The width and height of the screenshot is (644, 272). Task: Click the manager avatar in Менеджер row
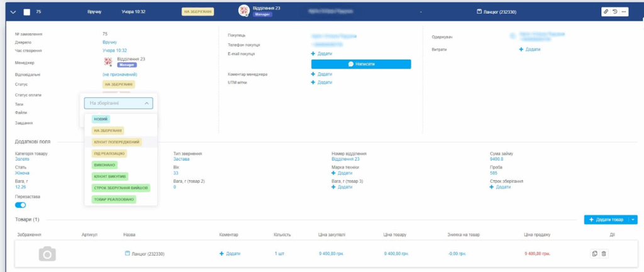(x=108, y=62)
